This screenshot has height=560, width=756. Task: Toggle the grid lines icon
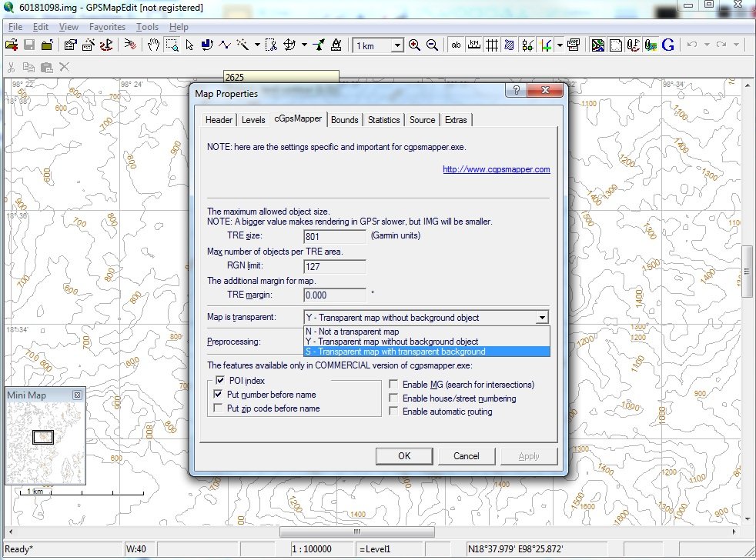pos(492,45)
